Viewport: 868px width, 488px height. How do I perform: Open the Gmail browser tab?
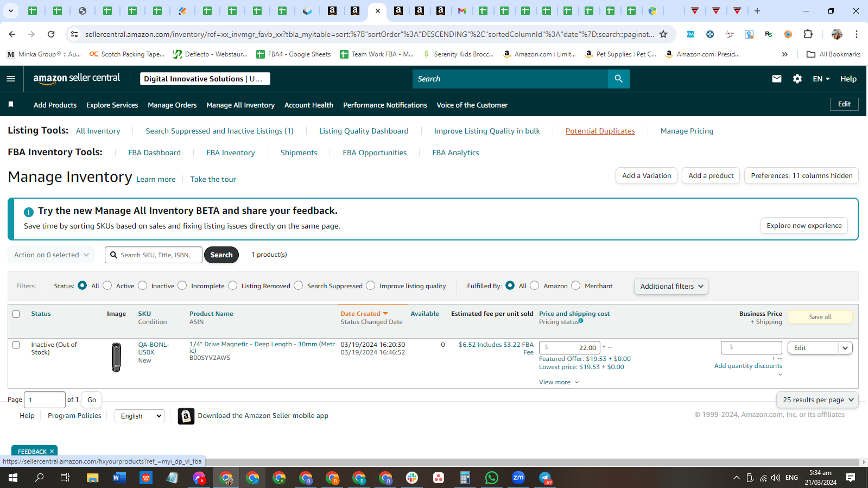coord(462,11)
